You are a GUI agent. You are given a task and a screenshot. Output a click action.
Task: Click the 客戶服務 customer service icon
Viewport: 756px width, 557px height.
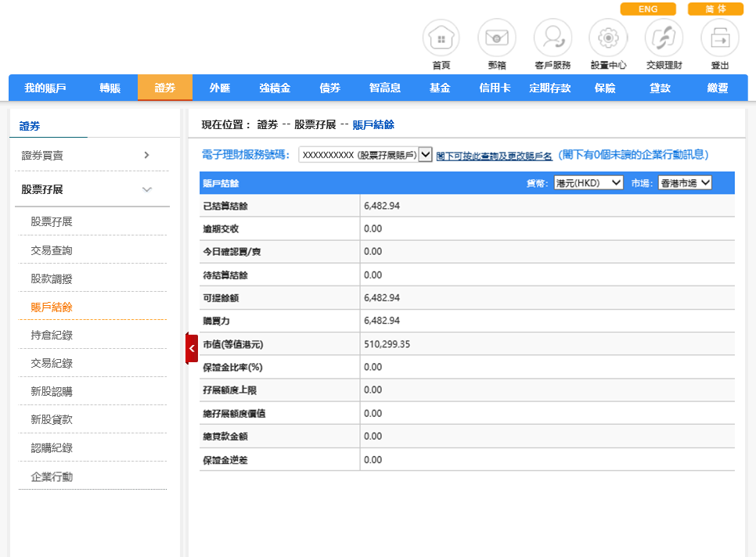click(x=553, y=38)
